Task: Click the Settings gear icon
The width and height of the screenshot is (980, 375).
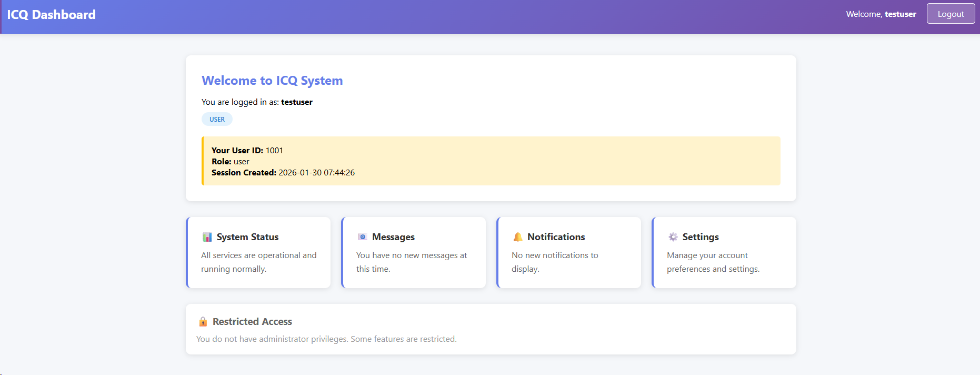Action: [673, 237]
